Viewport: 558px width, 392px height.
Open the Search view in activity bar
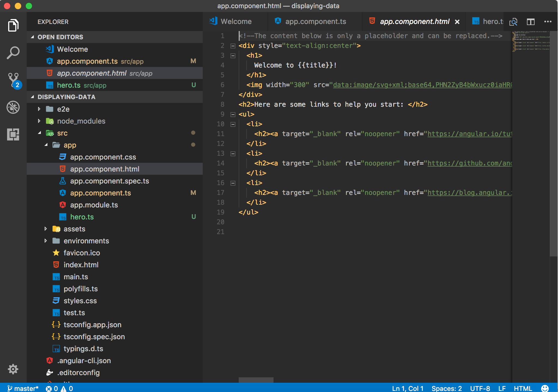pos(13,53)
